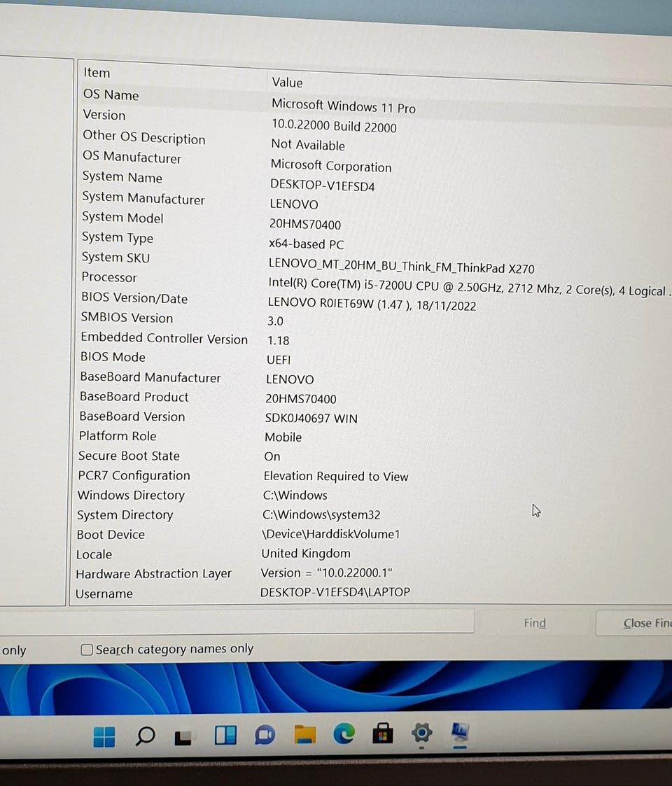
Task: Launch Microsoft Edge from taskbar
Action: (344, 734)
